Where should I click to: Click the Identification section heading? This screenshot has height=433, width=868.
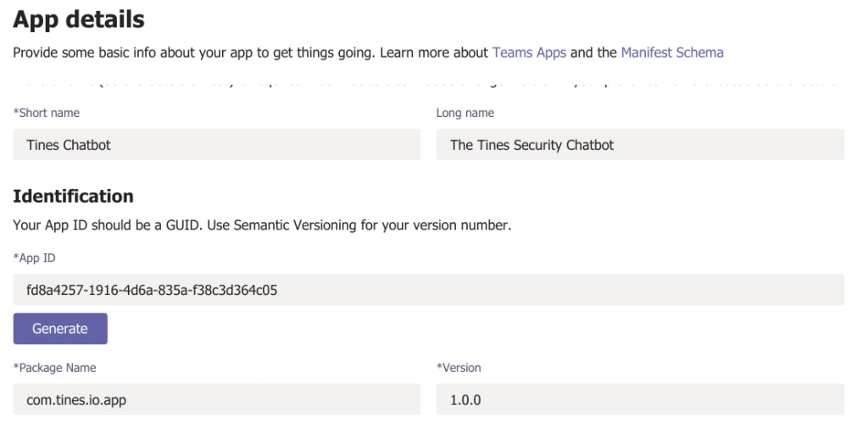[x=74, y=197]
